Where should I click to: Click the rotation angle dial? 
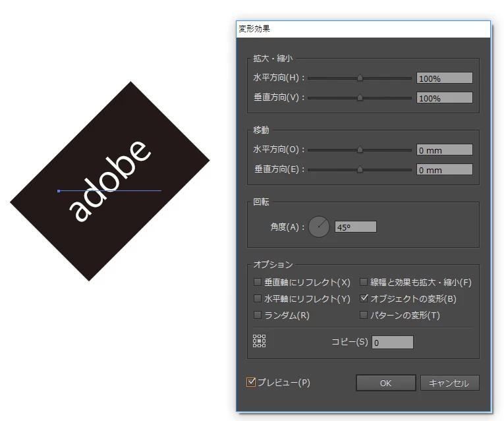[319, 227]
